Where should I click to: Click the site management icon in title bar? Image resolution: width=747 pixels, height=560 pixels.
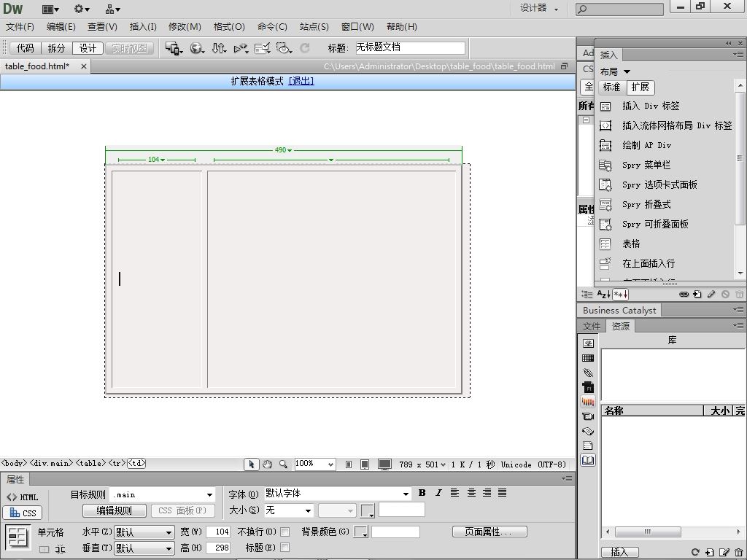[113, 9]
